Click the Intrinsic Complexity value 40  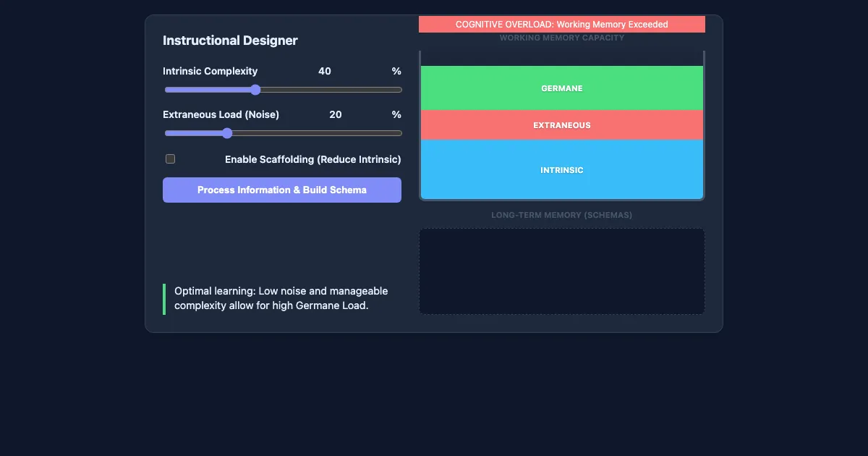click(325, 71)
